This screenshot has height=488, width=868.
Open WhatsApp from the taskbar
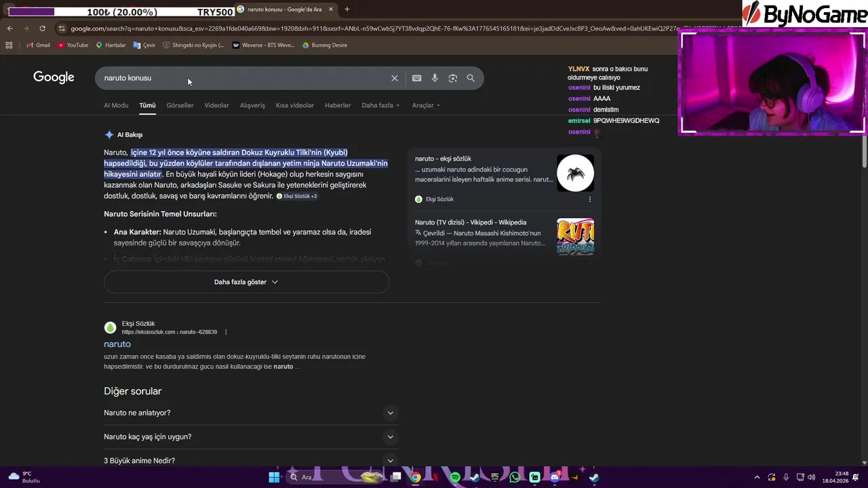pyautogui.click(x=515, y=477)
